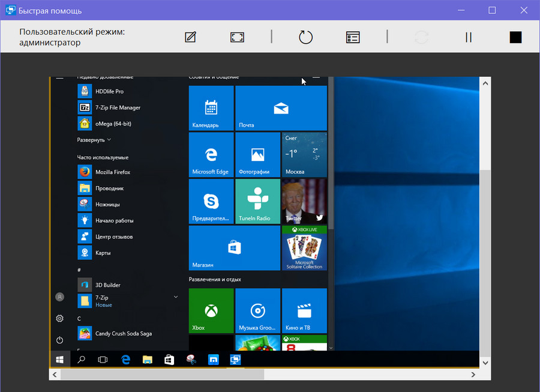Click the horizontal scrollbar thumb
Image resolution: width=540 pixels, height=392 pixels.
pyautogui.click(x=162, y=375)
